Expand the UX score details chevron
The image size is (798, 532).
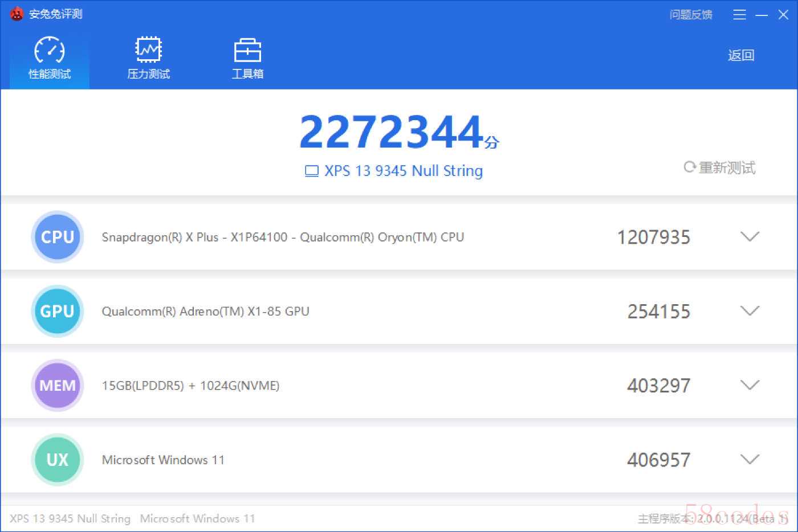750,459
